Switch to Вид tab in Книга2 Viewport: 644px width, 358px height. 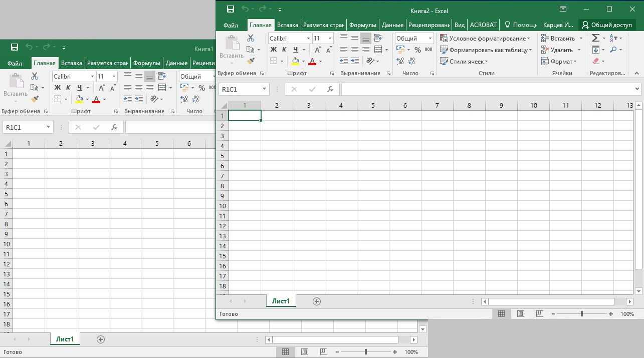[x=460, y=25]
